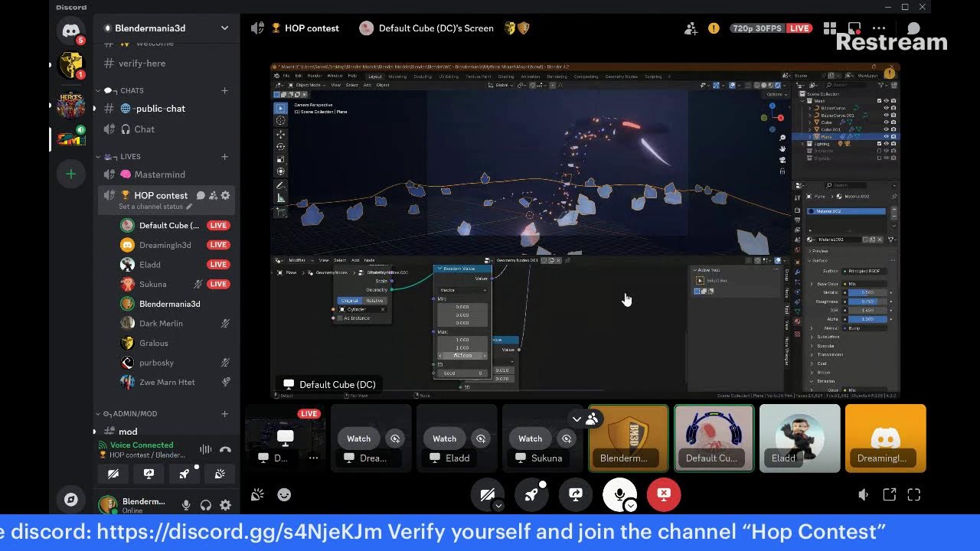This screenshot has height=551, width=980.
Task: Click Add a Server plus icon
Action: point(70,174)
